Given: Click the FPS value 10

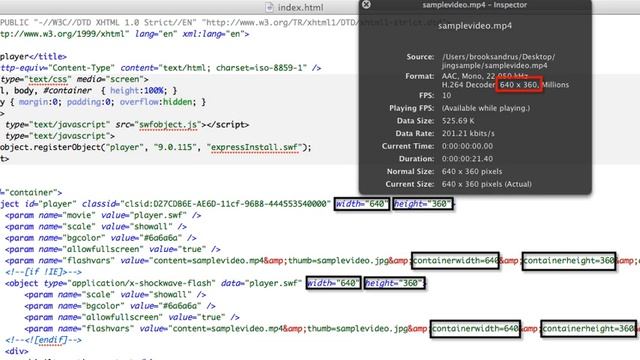Looking at the screenshot, I should (447, 96).
